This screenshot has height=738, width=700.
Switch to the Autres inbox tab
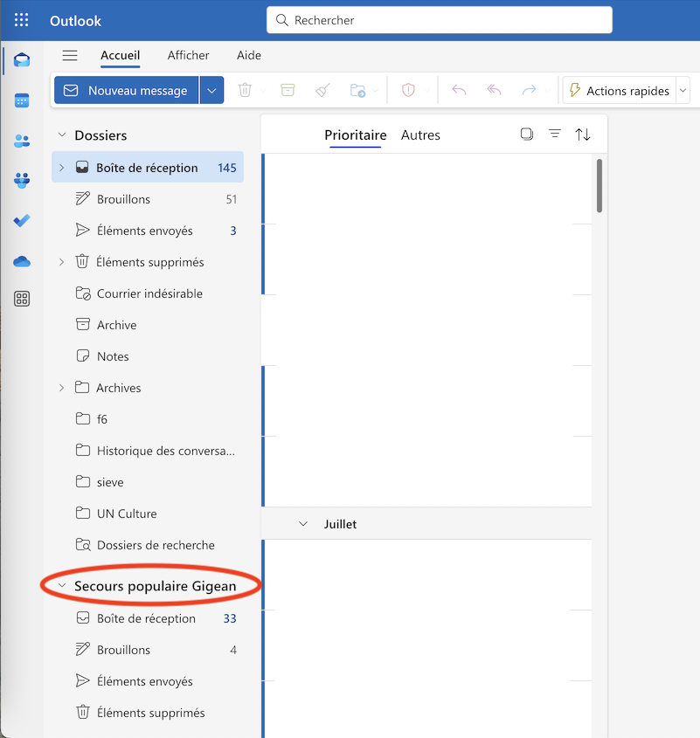[x=420, y=135]
